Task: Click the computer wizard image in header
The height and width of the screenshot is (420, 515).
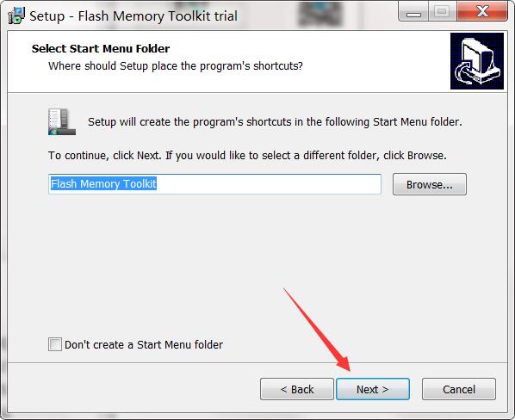Action: pyautogui.click(x=477, y=61)
